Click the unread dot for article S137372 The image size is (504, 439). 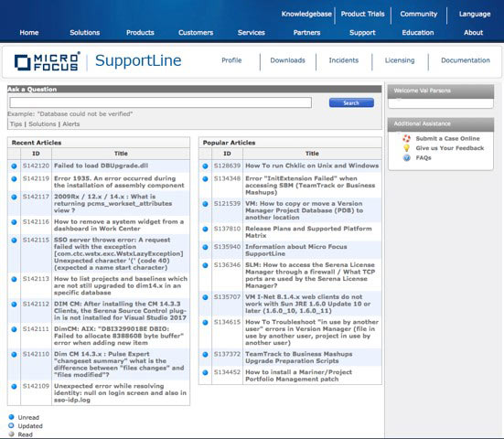coord(205,355)
